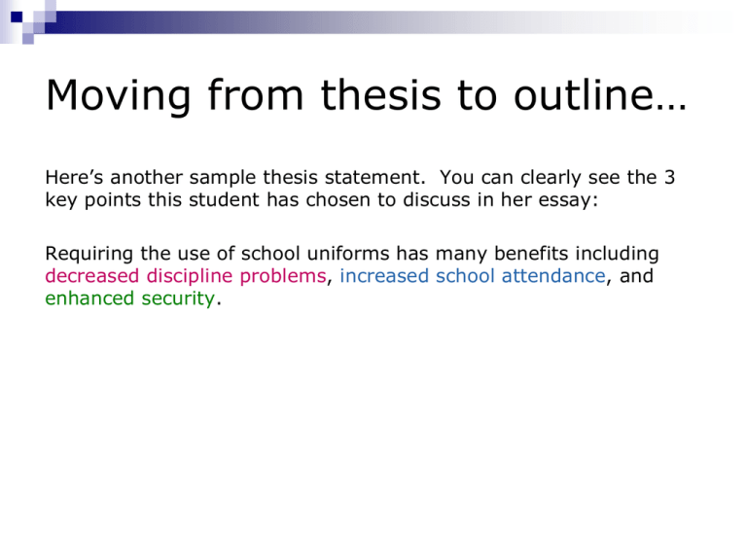
Task: Click the word 'and' before enhanced security
Action: pyautogui.click(x=636, y=276)
